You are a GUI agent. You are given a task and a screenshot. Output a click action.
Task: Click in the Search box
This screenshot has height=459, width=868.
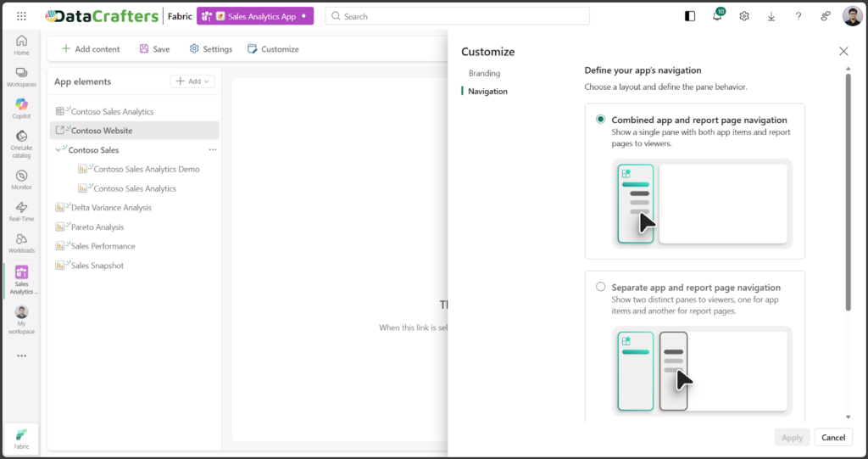[x=458, y=16]
